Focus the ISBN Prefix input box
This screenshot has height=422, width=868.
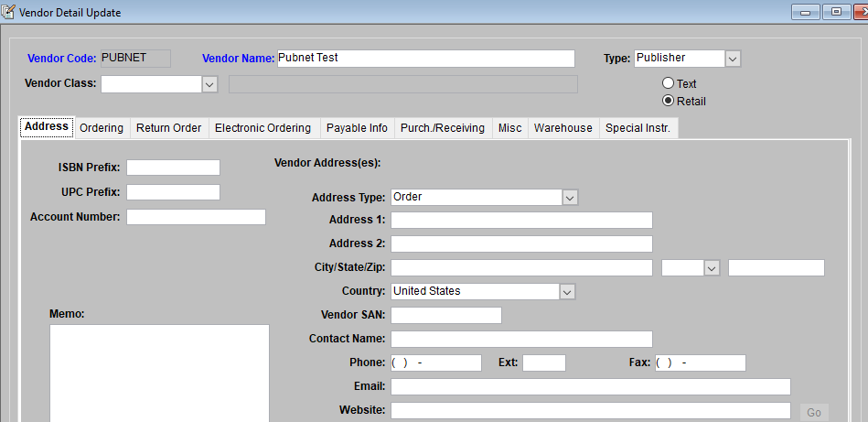[x=173, y=168]
